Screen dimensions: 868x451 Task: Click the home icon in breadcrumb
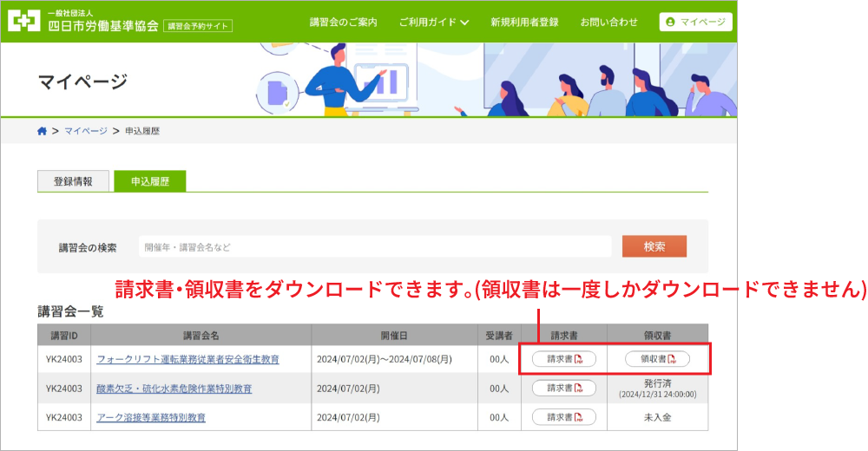click(x=42, y=131)
